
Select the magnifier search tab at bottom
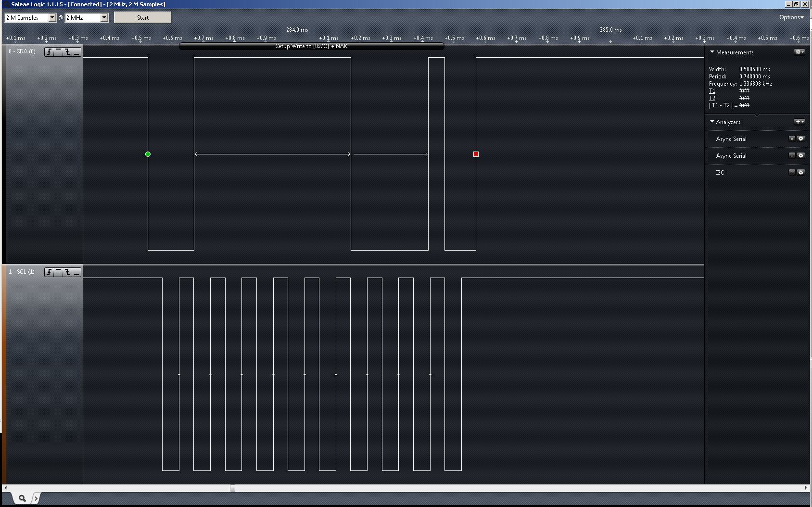coord(22,498)
